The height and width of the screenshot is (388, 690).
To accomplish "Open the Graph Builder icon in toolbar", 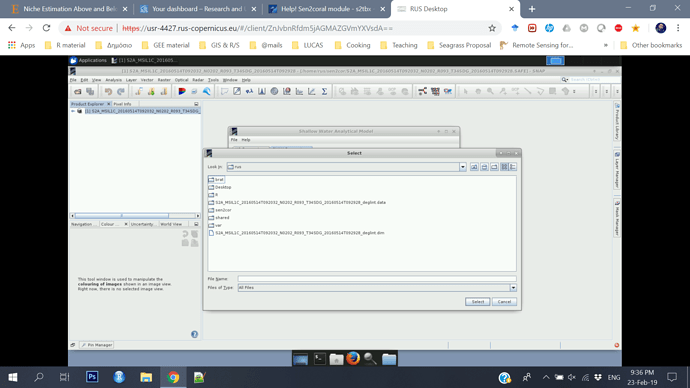I will pyautogui.click(x=422, y=92).
